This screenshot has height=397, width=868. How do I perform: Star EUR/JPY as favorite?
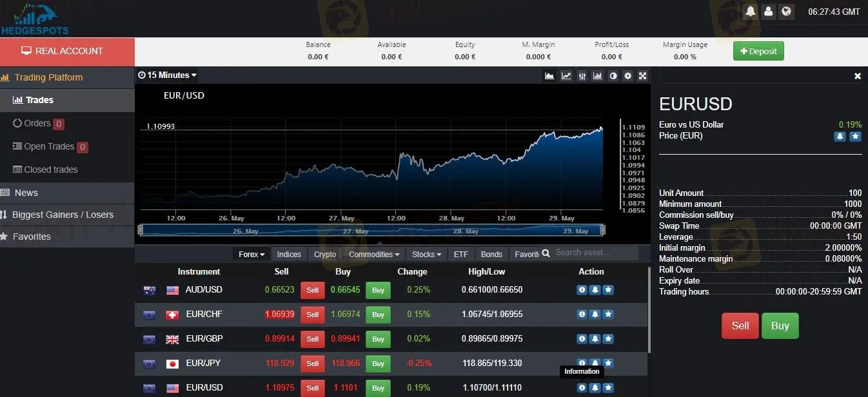point(608,363)
